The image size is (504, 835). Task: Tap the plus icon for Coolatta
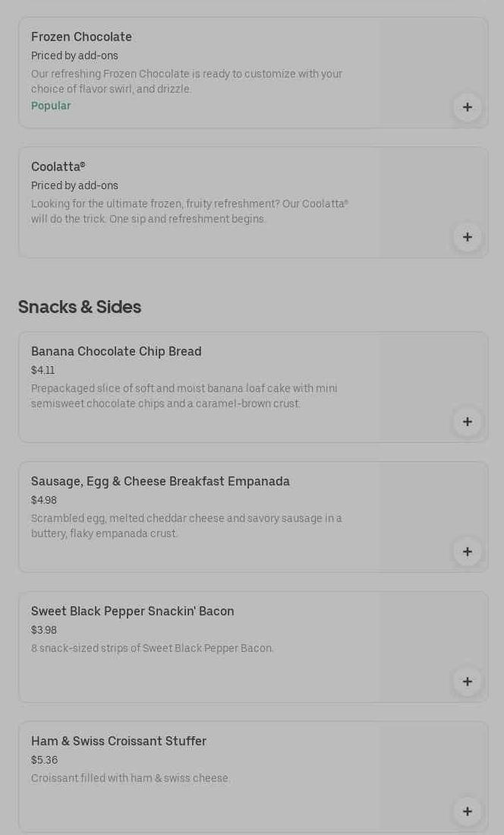(x=467, y=237)
